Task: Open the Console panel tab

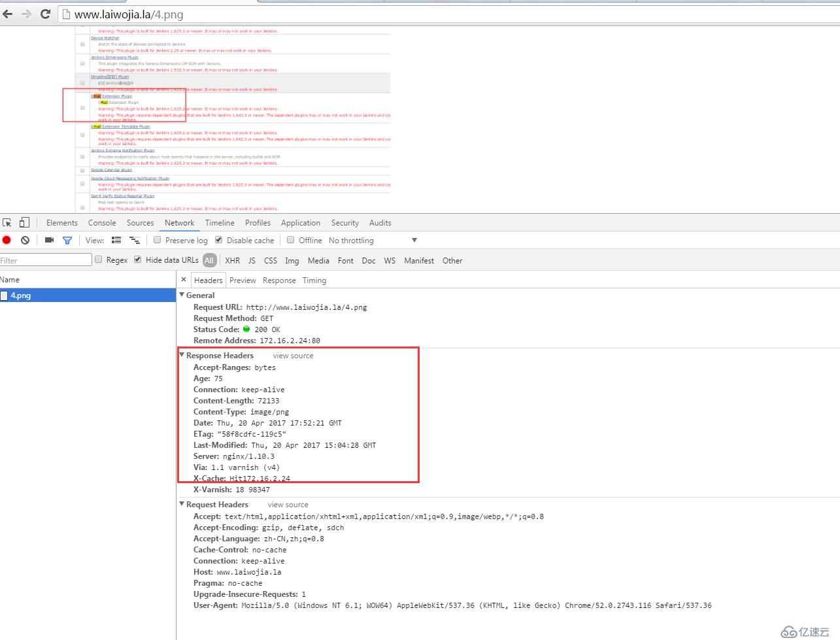Action: coord(102,223)
